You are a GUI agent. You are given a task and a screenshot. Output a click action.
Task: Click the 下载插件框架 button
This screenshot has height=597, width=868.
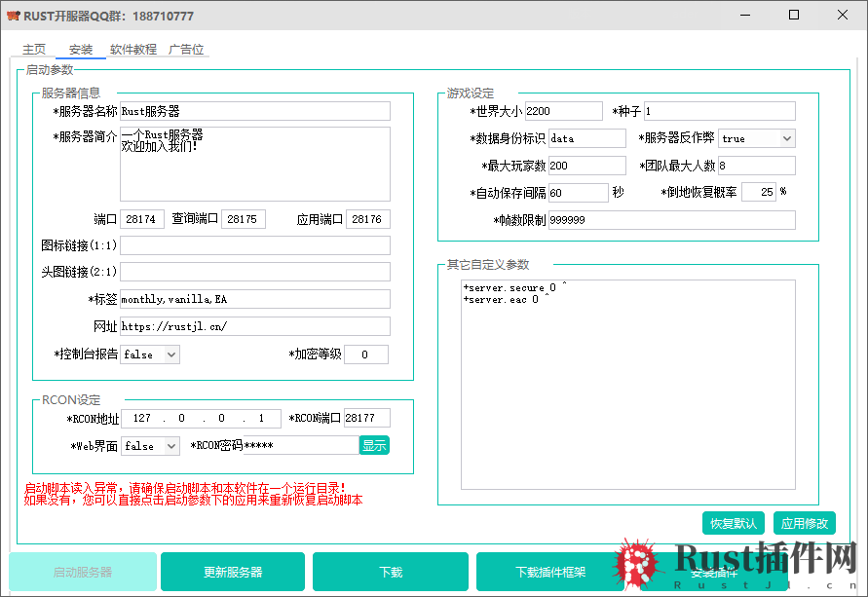(550, 572)
